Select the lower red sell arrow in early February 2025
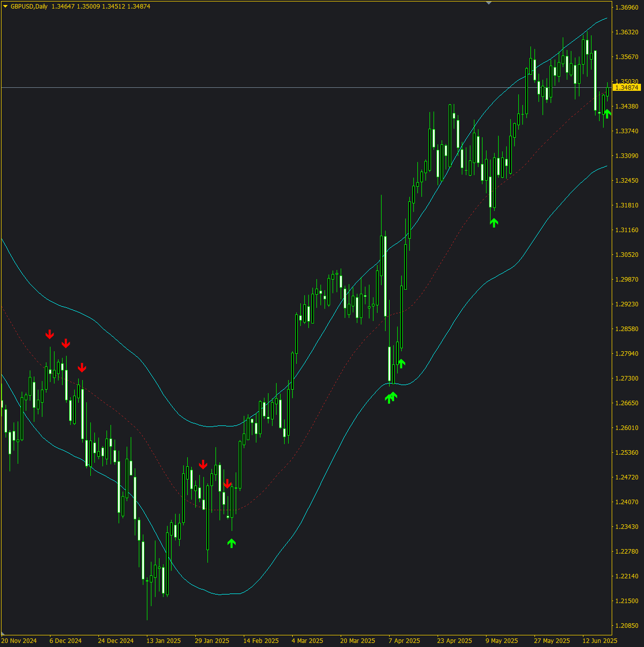Screen dimensions: 644x647 (227, 483)
